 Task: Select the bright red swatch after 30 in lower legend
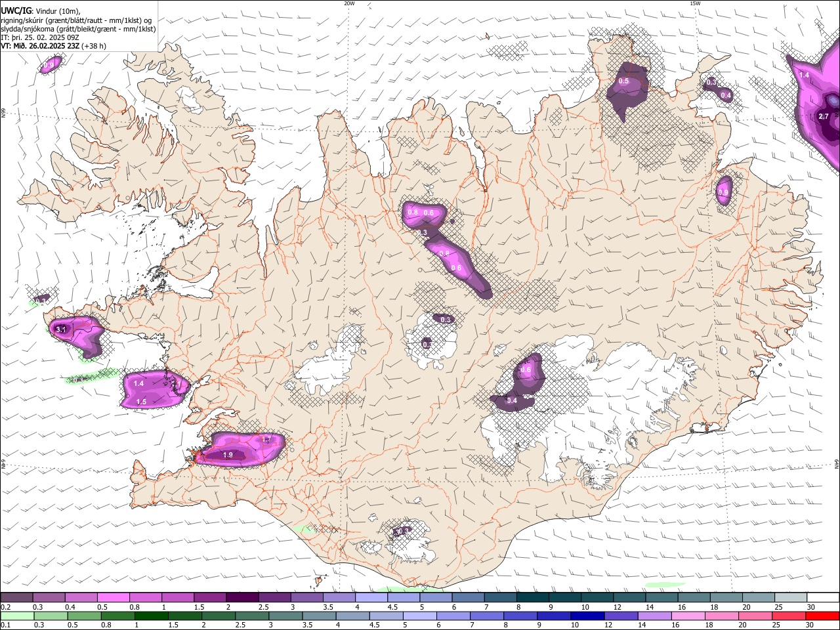pyautogui.click(x=822, y=616)
